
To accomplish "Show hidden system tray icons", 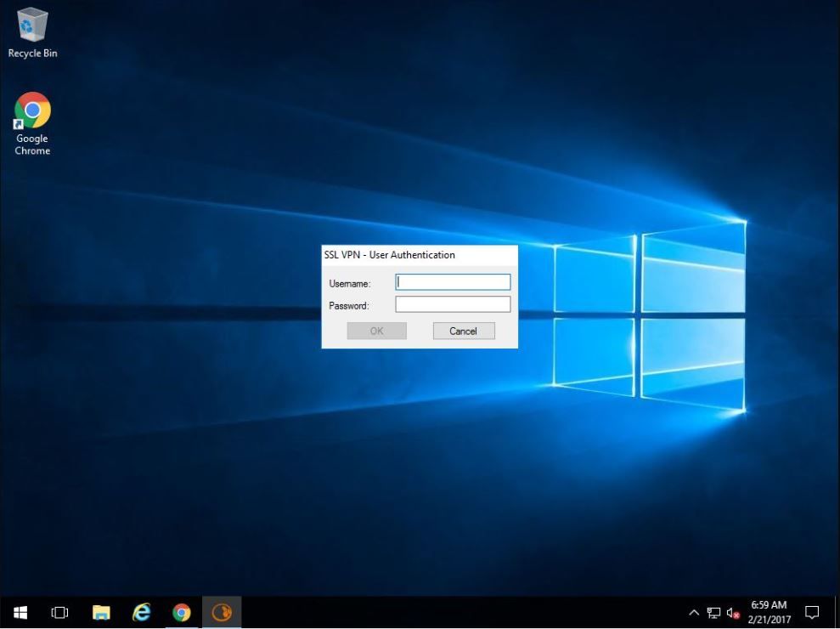I will (x=694, y=612).
